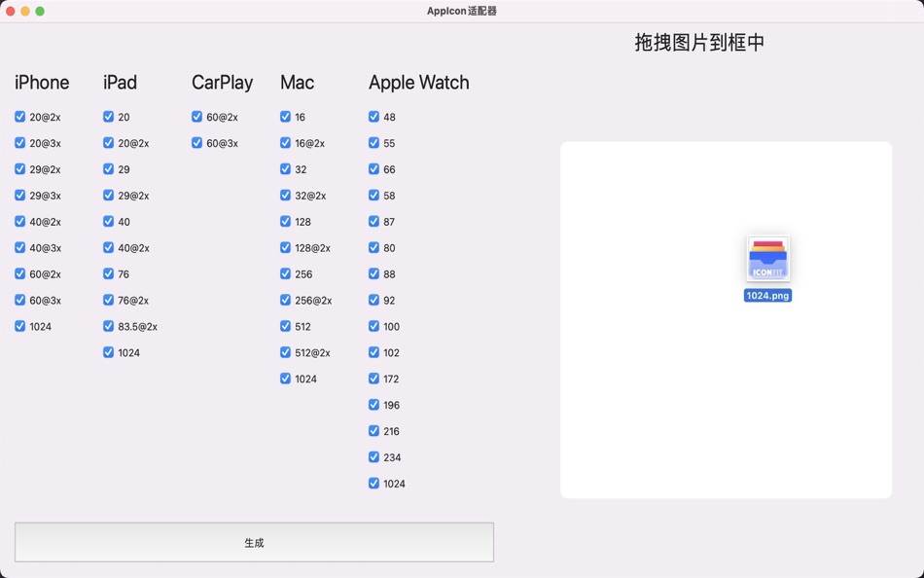This screenshot has height=578, width=924.
Task: Uncheck CarPlay 60@2x checkbox
Action: click(x=196, y=117)
